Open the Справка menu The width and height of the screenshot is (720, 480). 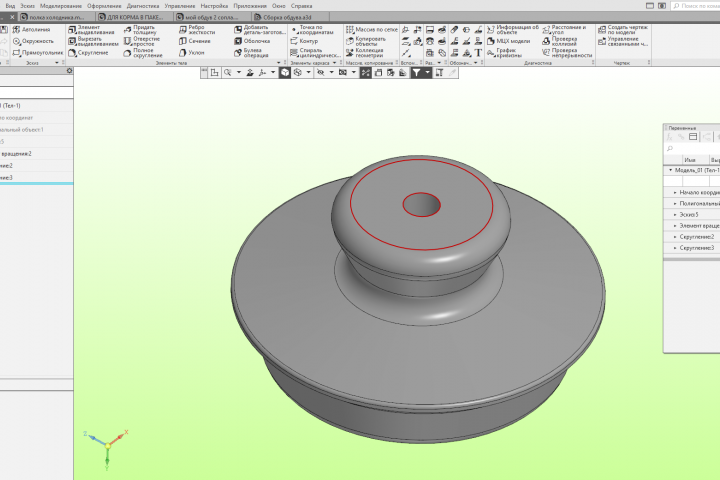tap(301, 6)
